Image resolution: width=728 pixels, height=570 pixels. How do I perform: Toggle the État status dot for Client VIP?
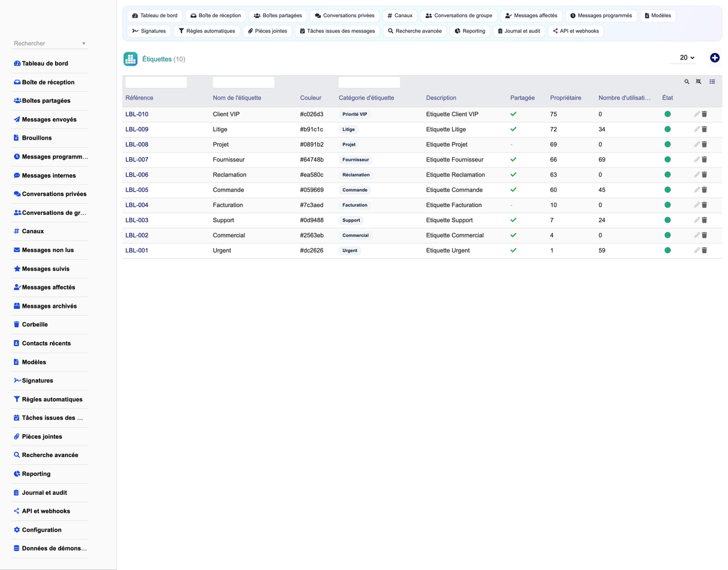click(x=667, y=114)
